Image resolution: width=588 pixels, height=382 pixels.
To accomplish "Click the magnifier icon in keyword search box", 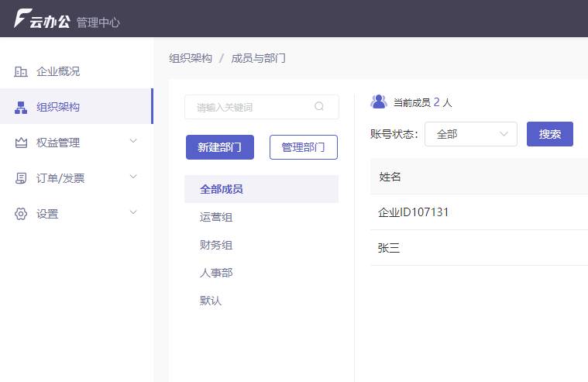I will point(319,107).
